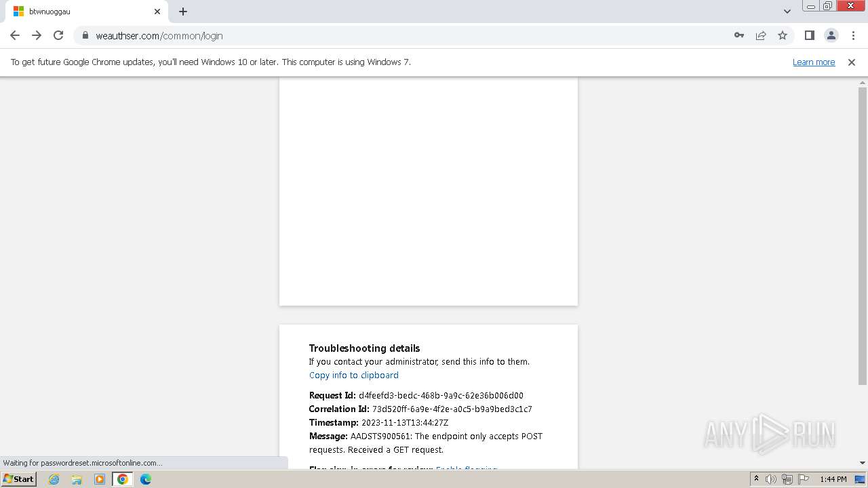The height and width of the screenshot is (488, 868).
Task: Bookmark this tab with star icon
Action: click(x=783, y=35)
